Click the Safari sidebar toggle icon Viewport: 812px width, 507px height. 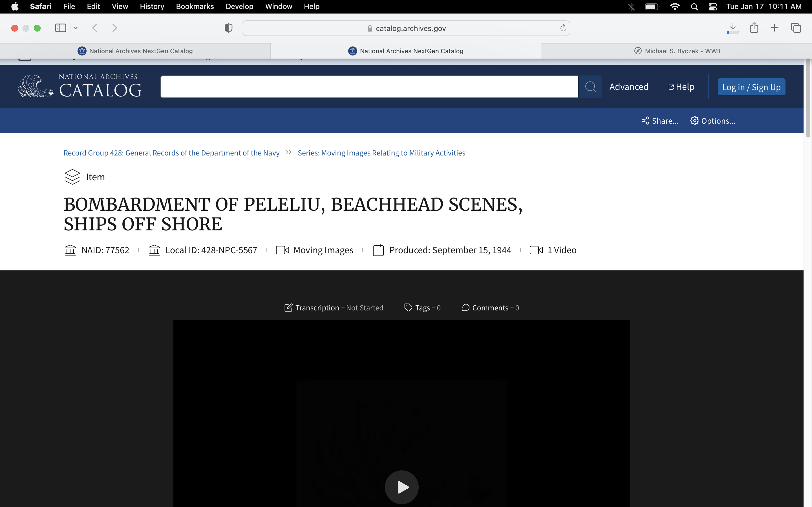tap(60, 28)
